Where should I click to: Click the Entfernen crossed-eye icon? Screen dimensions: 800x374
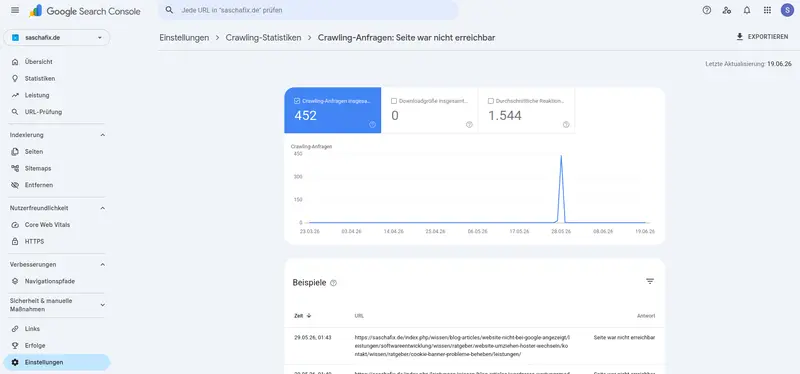click(15, 185)
